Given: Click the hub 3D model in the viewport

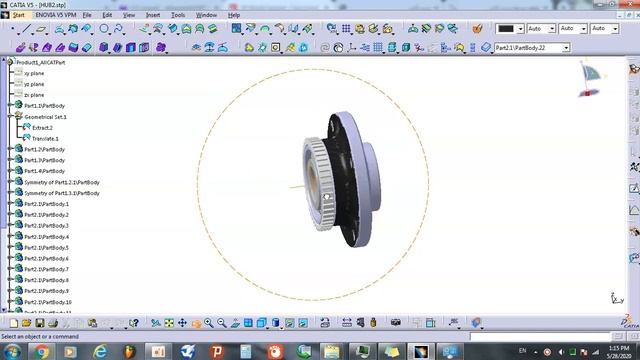Looking at the screenshot, I should tap(342, 180).
